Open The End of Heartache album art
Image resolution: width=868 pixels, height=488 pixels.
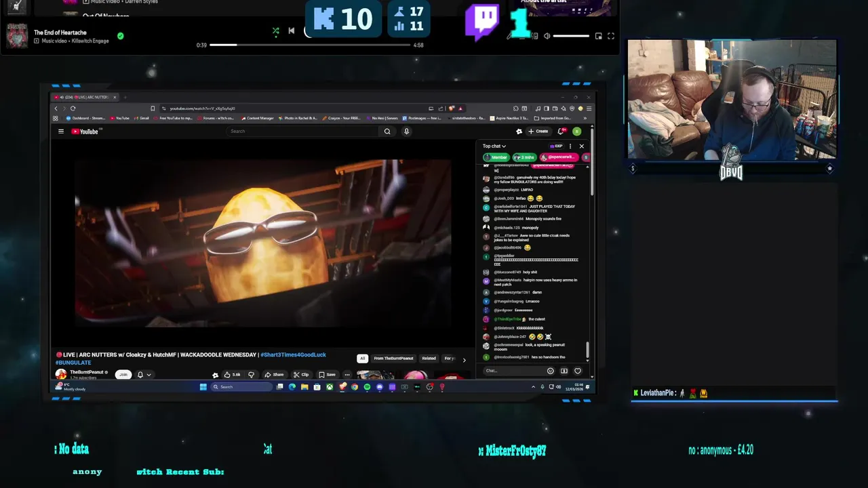point(17,36)
